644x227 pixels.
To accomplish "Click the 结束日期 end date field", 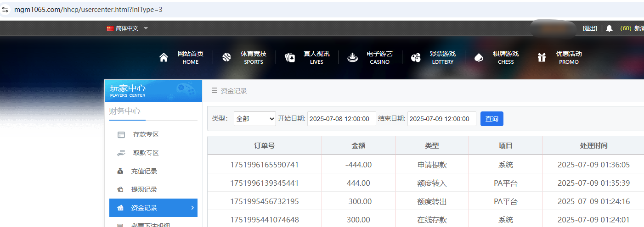I will pyautogui.click(x=441, y=119).
